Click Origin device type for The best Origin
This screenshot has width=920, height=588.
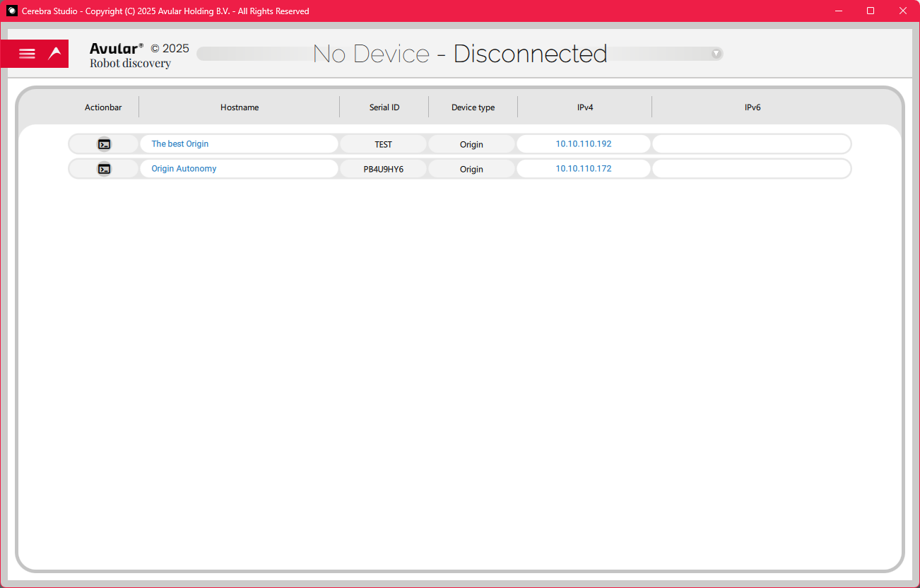point(471,144)
